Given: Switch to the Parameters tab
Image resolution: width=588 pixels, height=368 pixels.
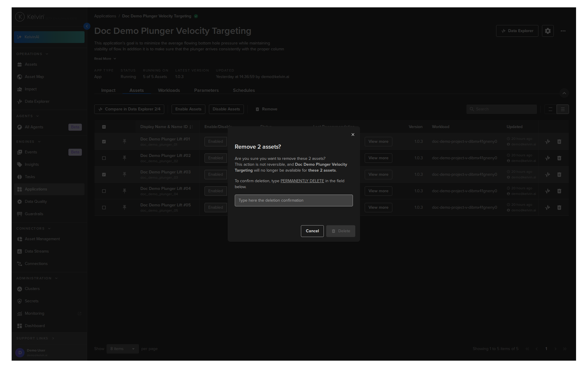Looking at the screenshot, I should coord(206,90).
